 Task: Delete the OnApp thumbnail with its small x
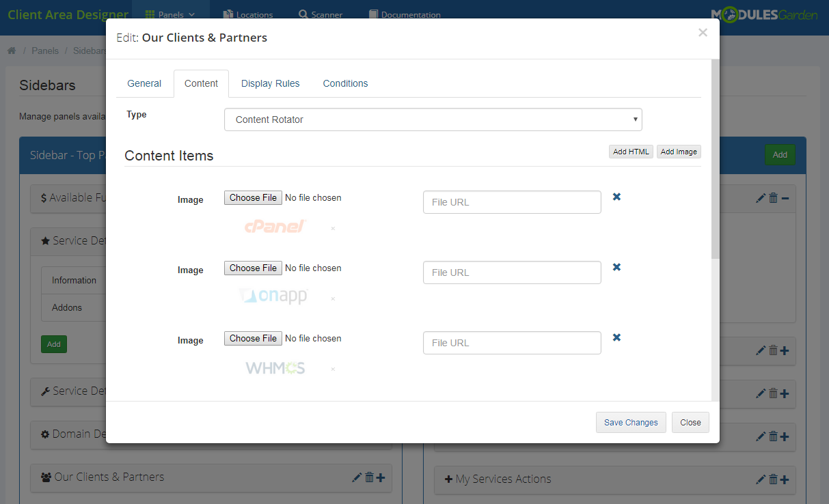coord(333,298)
